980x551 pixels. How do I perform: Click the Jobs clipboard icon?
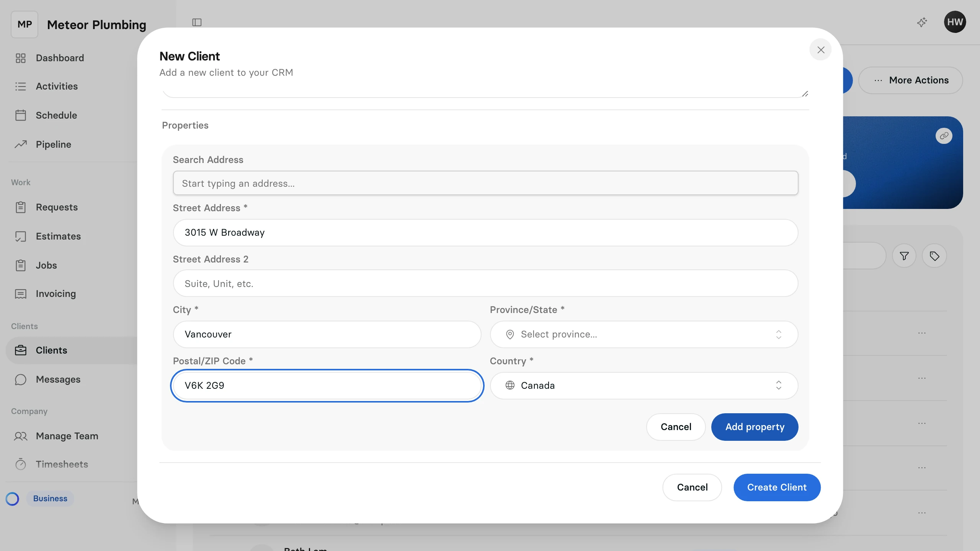tap(21, 265)
